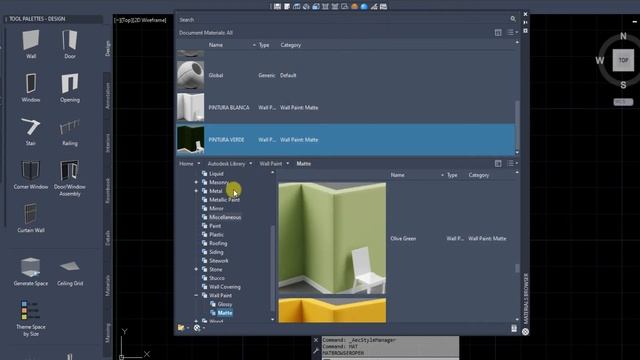Sort document materials by Name column
Screen dimensions: 640x360
[x=216, y=45]
